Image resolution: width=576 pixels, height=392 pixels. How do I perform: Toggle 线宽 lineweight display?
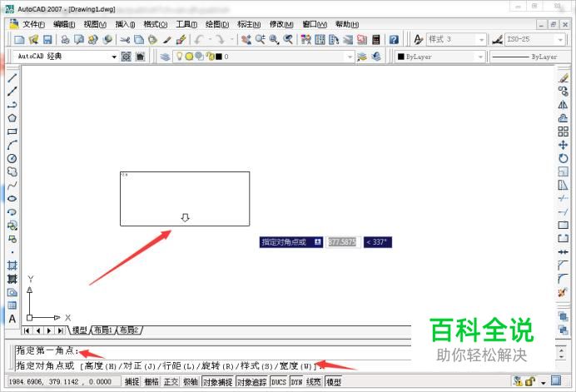[313, 382]
